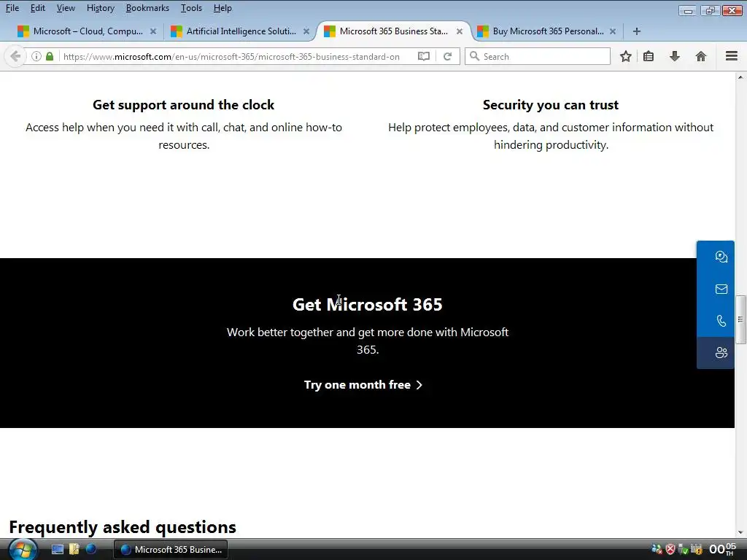Close the Microsoft – Cloud tab
This screenshot has height=560, width=747.
click(153, 31)
